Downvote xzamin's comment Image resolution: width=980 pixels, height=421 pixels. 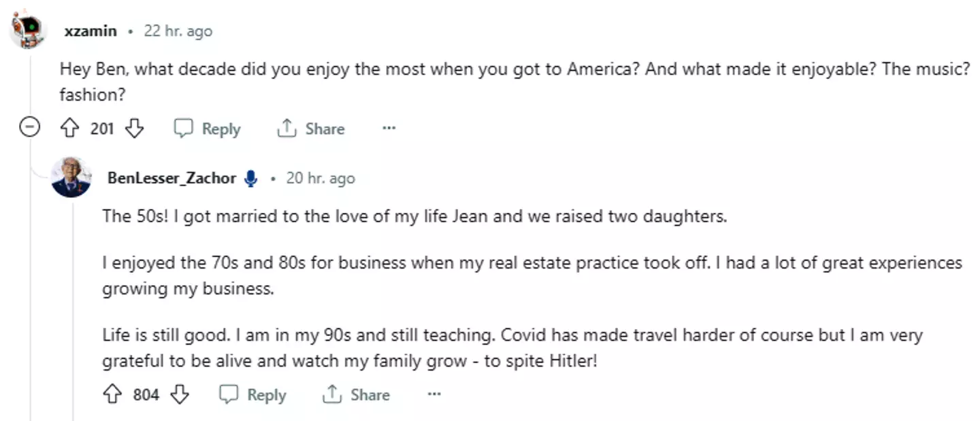coord(134,128)
